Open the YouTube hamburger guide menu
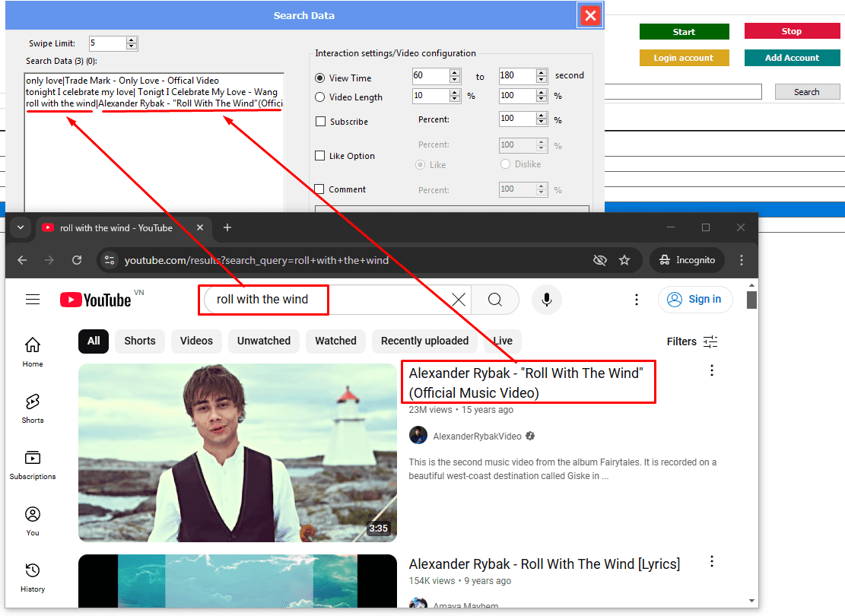This screenshot has width=845, height=616. (33, 299)
